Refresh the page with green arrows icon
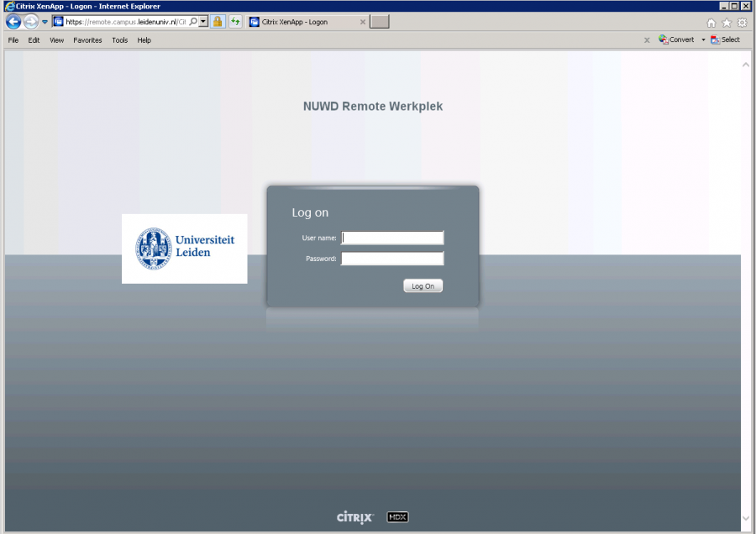Image resolution: width=756 pixels, height=534 pixels. tap(235, 22)
